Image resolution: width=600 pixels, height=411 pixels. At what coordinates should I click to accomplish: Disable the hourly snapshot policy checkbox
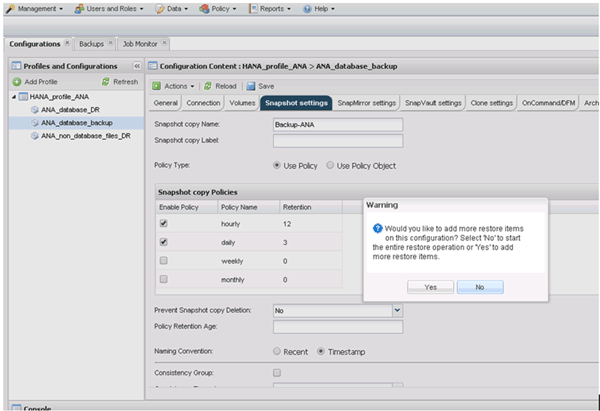[163, 224]
